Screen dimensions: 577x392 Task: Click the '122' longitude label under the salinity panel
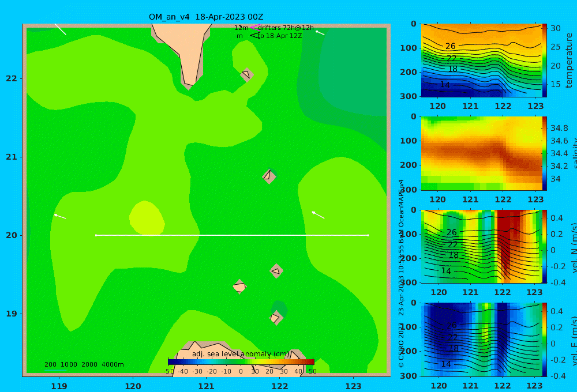[503, 199]
